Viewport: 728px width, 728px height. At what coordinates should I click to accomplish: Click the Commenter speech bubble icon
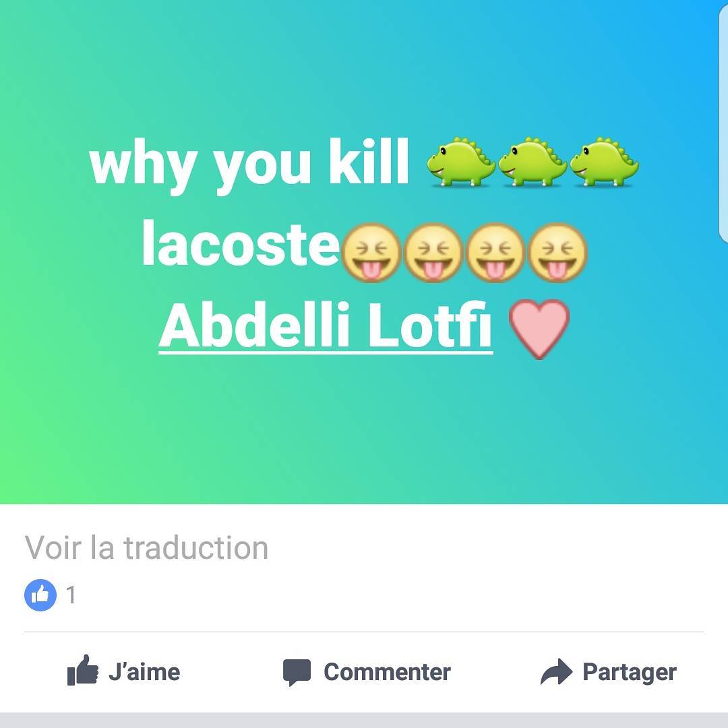pyautogui.click(x=297, y=672)
